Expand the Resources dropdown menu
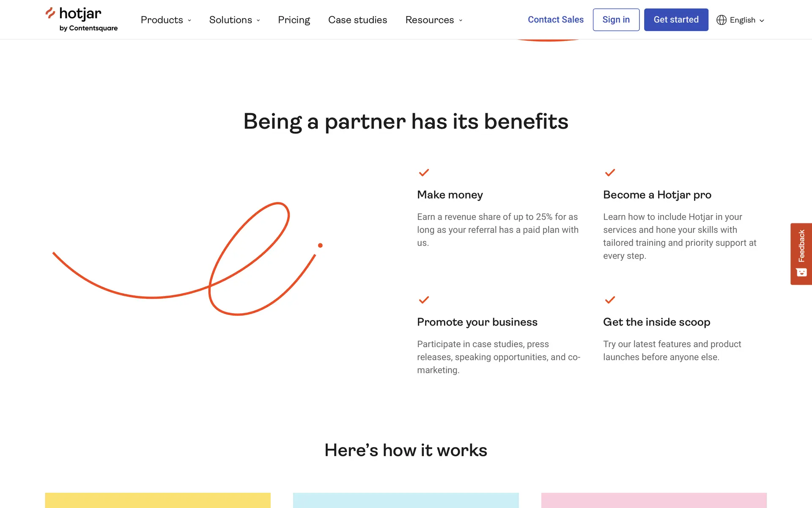Screen dimensions: 812x508 433,20
